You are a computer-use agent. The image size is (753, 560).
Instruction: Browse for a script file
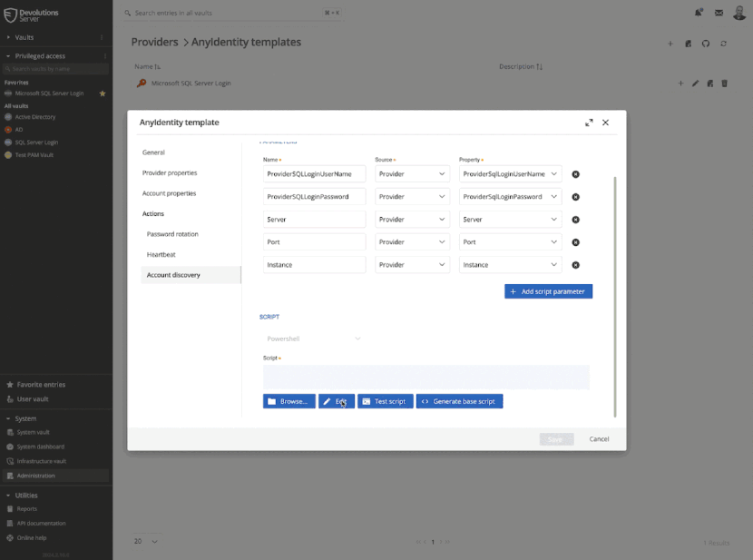coord(288,401)
